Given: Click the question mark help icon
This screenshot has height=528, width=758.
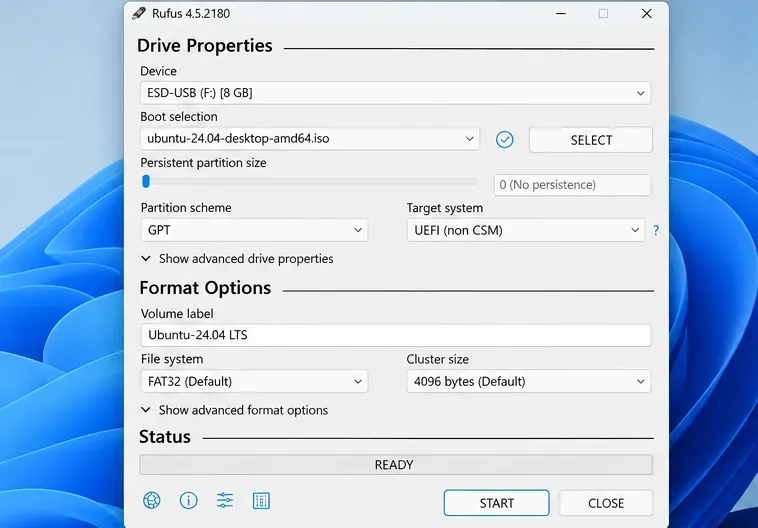Looking at the screenshot, I should pos(656,230).
